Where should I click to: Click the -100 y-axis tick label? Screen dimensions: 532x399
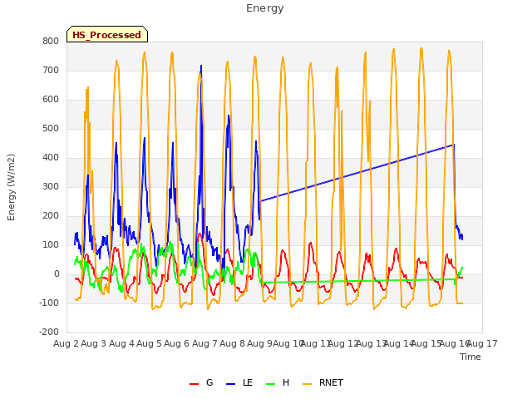49,303
